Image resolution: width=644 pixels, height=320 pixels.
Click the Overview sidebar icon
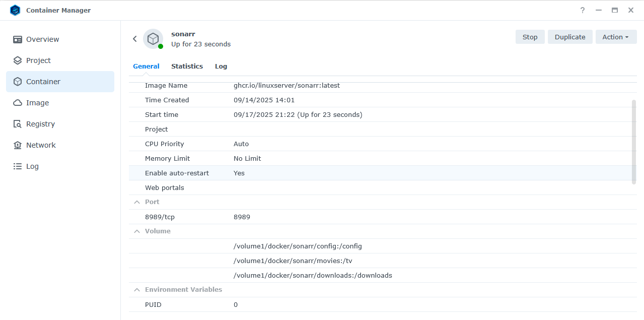point(18,39)
